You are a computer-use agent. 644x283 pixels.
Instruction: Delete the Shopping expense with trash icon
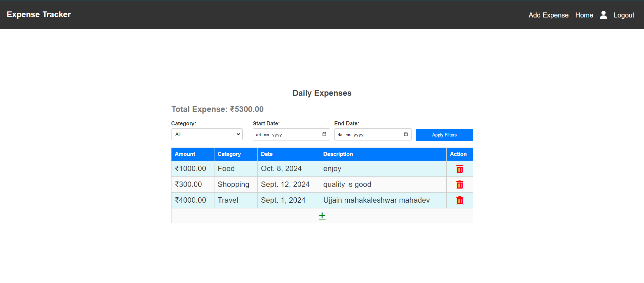[459, 185]
